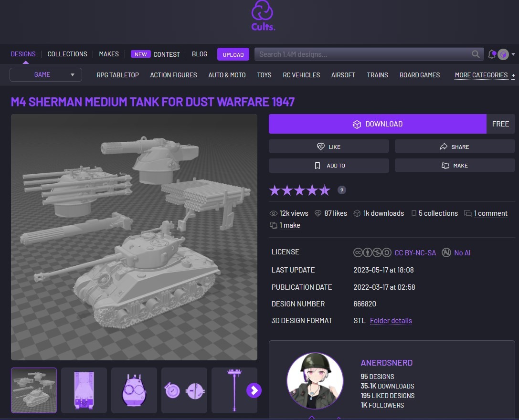This screenshot has height=420, width=519.
Task: Click the 87 likes text
Action: tap(336, 213)
